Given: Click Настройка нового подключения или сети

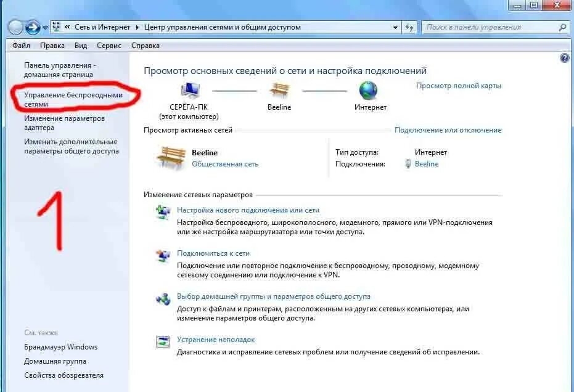Looking at the screenshot, I should [x=248, y=210].
